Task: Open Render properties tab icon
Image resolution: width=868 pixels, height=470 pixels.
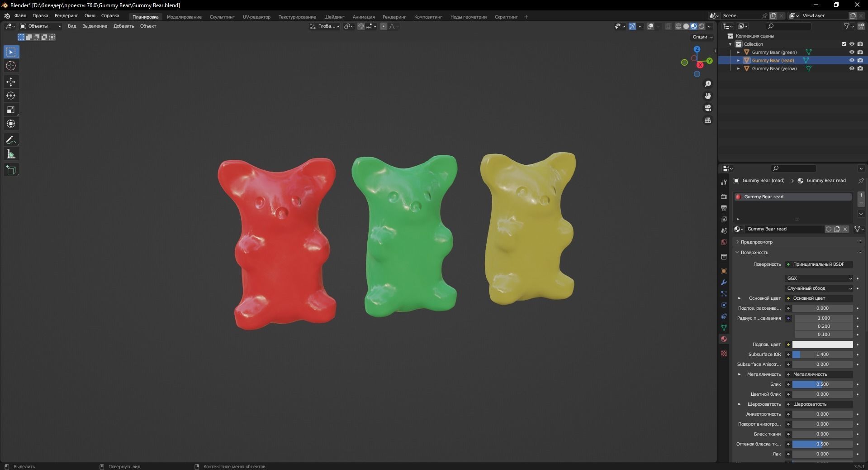Action: (x=724, y=197)
